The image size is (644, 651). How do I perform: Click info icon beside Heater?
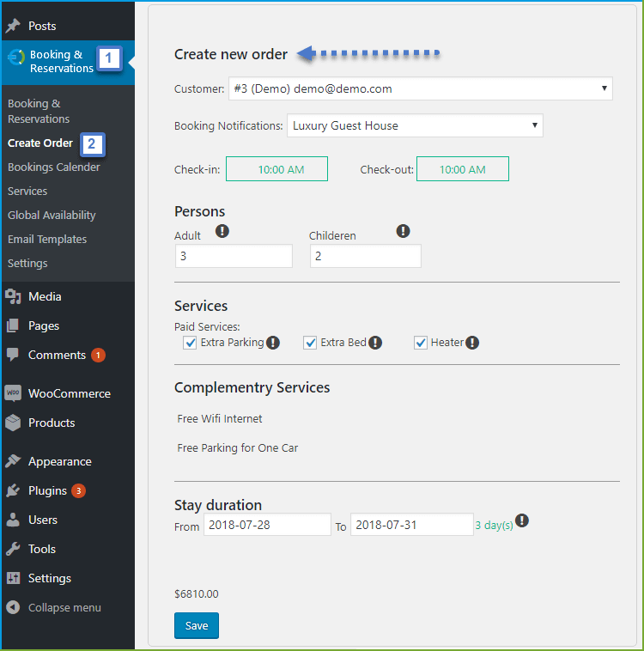coord(472,343)
